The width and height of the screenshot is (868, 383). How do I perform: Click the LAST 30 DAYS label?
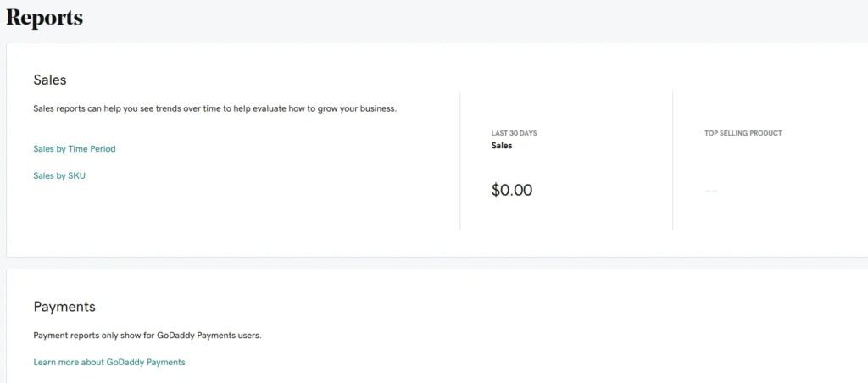pos(514,133)
